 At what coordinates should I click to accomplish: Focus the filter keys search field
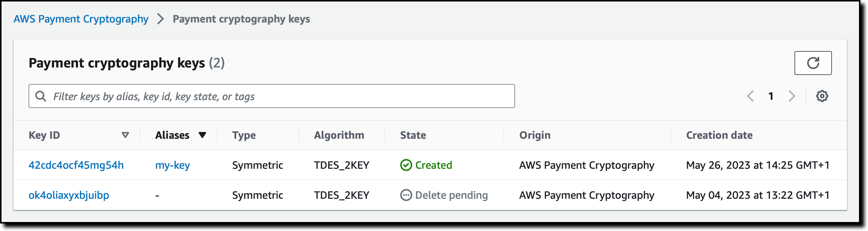click(278, 96)
